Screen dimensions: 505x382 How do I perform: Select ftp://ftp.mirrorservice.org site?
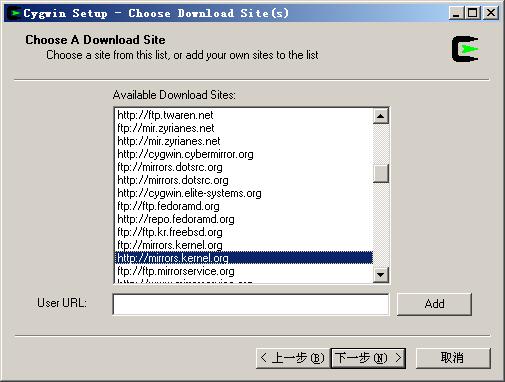(x=243, y=271)
